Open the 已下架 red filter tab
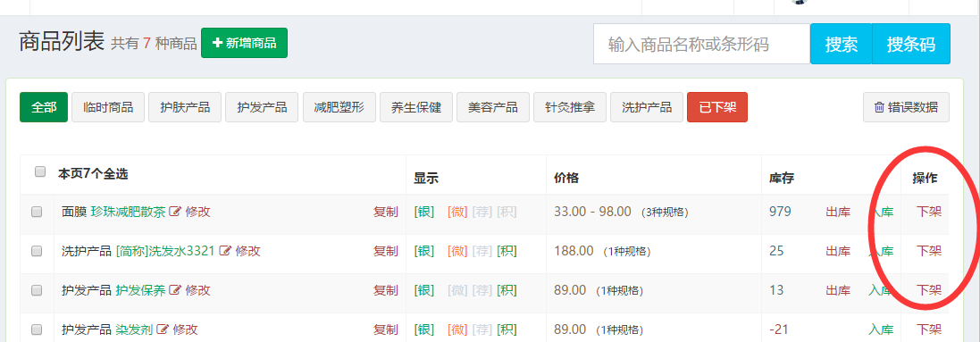The height and width of the screenshot is (342, 980). point(716,107)
